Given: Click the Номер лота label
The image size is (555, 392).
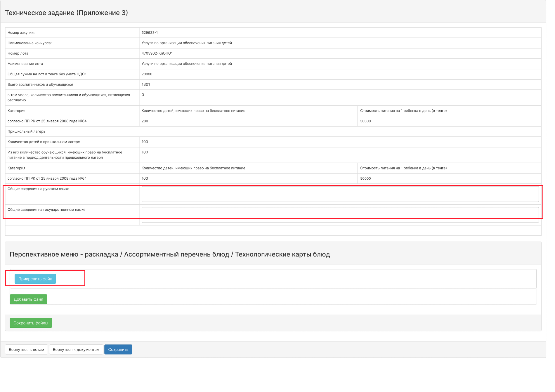Looking at the screenshot, I should (18, 53).
